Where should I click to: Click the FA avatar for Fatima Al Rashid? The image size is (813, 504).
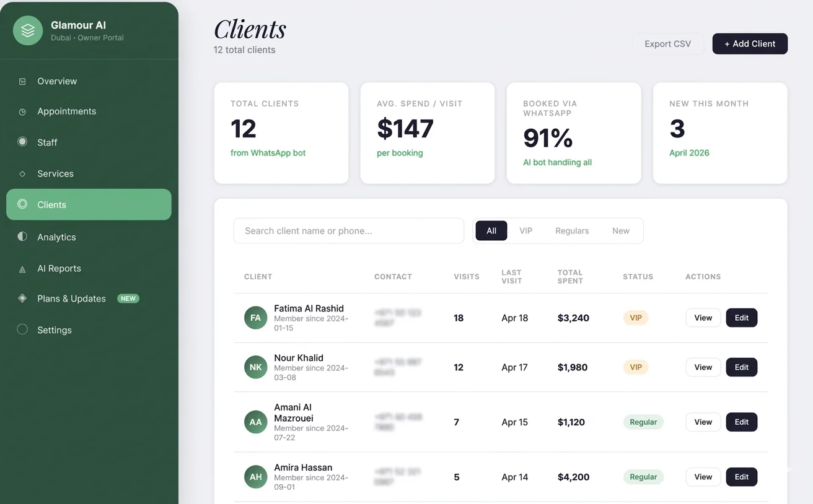tap(255, 318)
